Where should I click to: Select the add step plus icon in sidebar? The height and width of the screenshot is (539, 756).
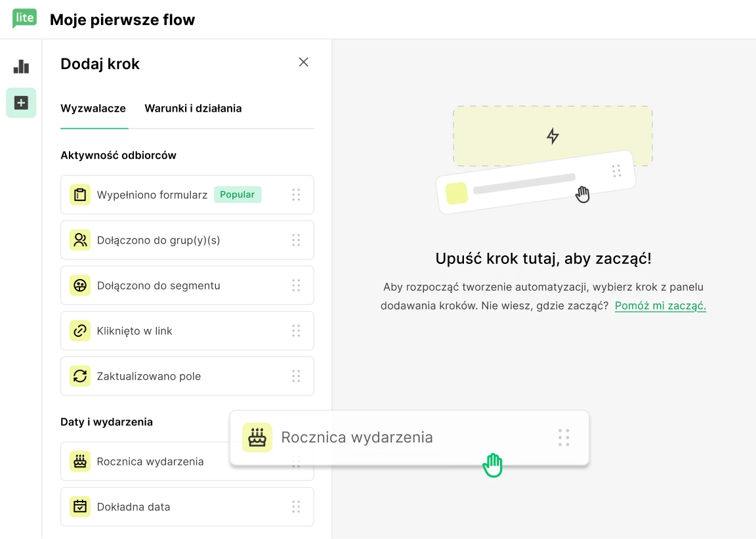tap(21, 103)
